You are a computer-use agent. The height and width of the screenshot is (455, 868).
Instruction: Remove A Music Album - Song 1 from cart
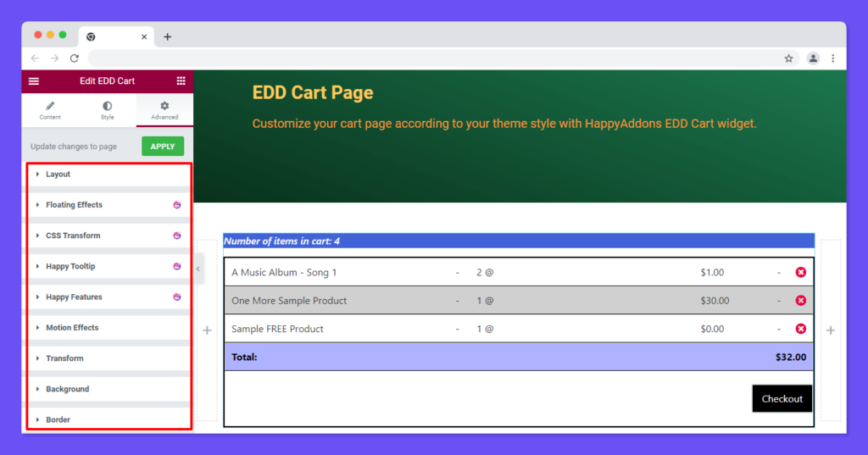800,272
